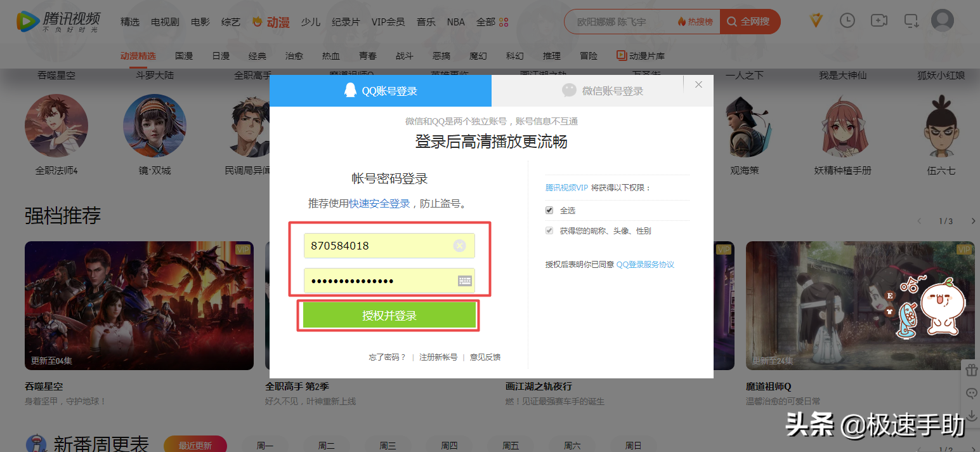
Task: Click the 热搜榜 flame link in search box
Action: (695, 22)
